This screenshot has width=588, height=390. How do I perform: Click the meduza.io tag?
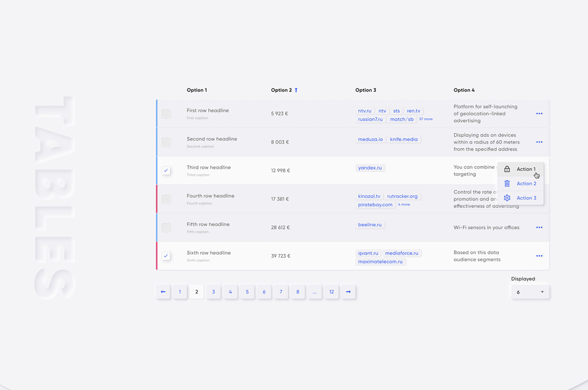click(371, 139)
